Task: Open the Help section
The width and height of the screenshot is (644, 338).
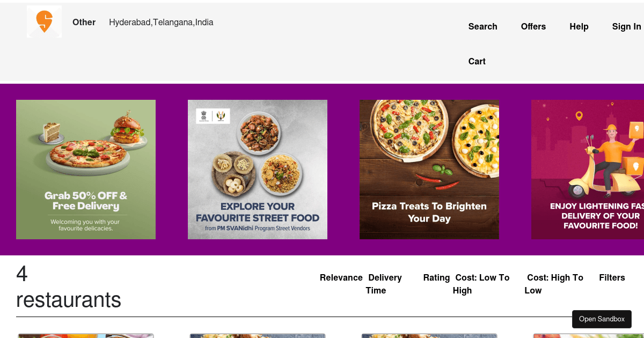Action: (579, 26)
